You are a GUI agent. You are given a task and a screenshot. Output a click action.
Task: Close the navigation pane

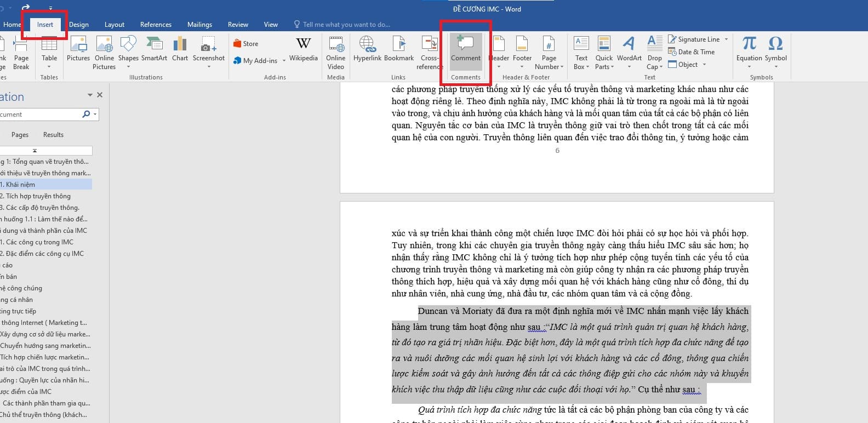(100, 95)
